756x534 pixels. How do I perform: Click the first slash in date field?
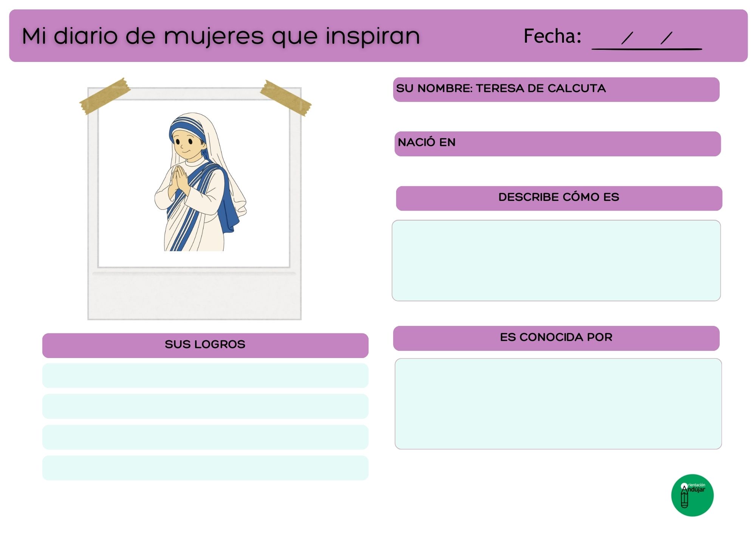pos(627,38)
